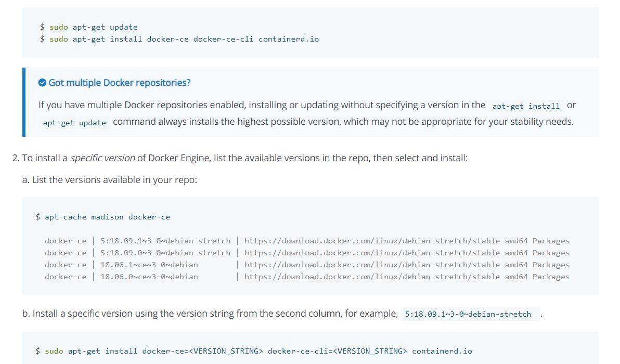Viewport: 620px width, 364px height.
Task: Click the 18.06.0~ce~3-0~debian version entry
Action: [149, 277]
